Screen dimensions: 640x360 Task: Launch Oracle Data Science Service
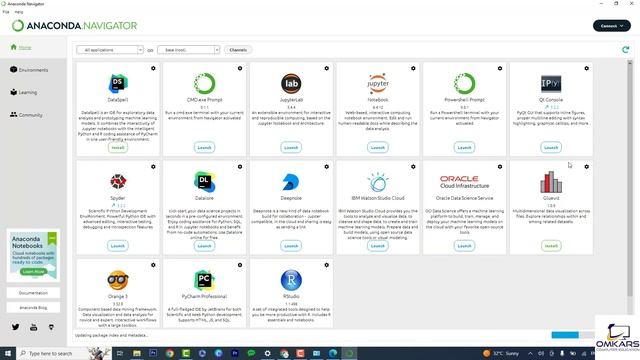(x=464, y=246)
